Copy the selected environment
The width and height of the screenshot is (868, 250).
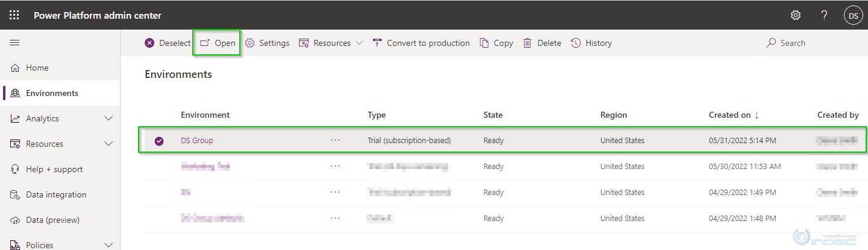point(496,43)
